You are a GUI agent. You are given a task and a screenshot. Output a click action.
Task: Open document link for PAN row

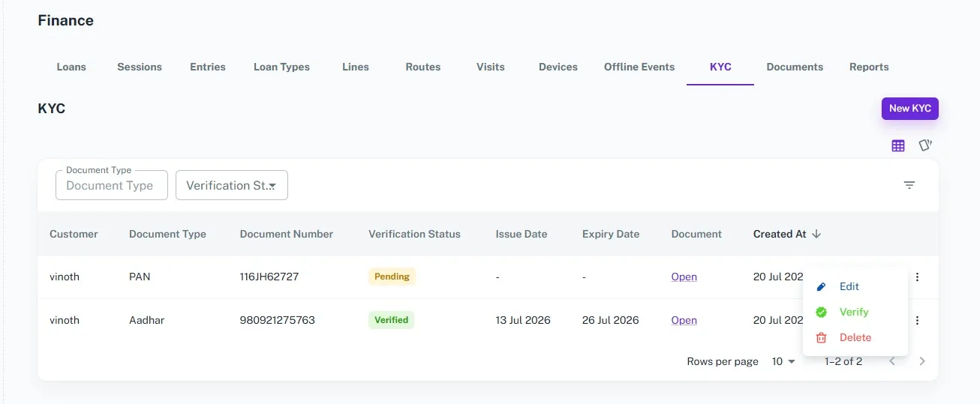point(684,277)
